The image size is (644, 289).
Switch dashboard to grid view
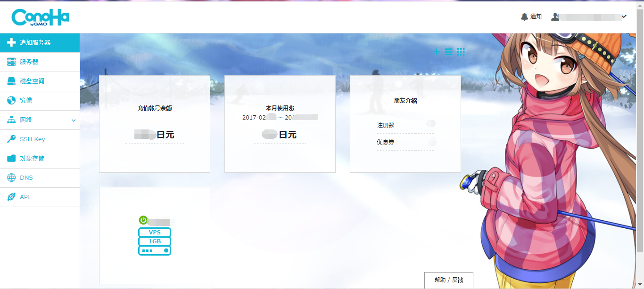click(461, 52)
